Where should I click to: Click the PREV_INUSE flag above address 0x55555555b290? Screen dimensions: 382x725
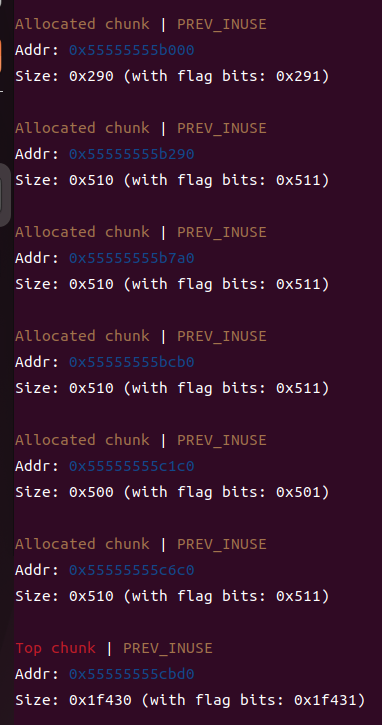click(x=222, y=128)
